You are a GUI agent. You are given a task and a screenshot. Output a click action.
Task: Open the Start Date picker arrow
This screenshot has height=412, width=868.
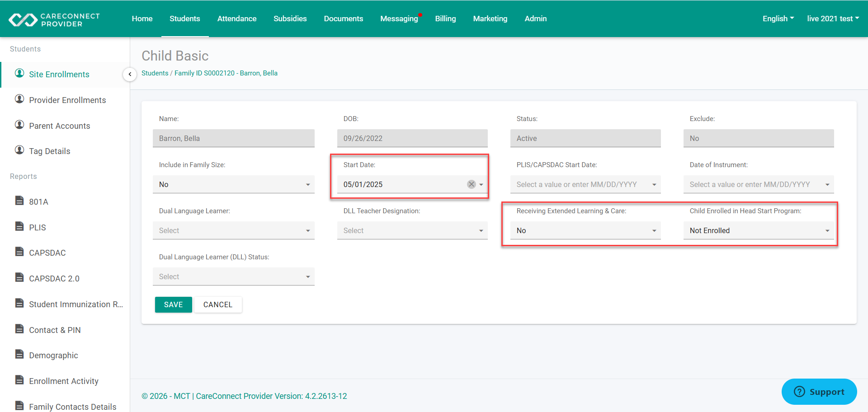tap(481, 184)
